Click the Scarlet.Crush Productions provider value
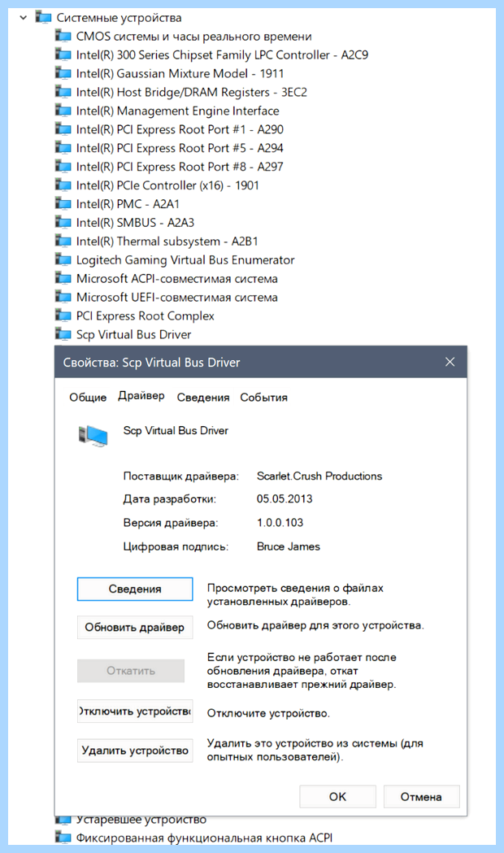Image resolution: width=504 pixels, height=853 pixels. tap(319, 476)
